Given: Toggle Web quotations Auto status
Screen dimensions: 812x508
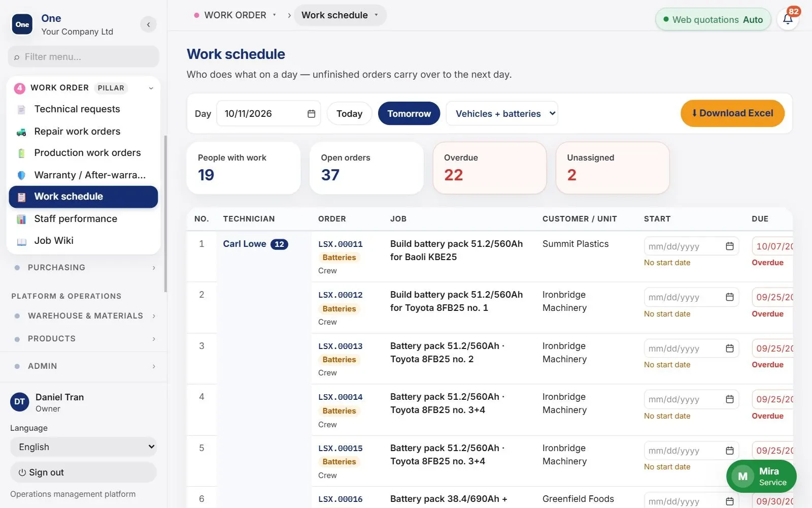Looking at the screenshot, I should (x=713, y=20).
